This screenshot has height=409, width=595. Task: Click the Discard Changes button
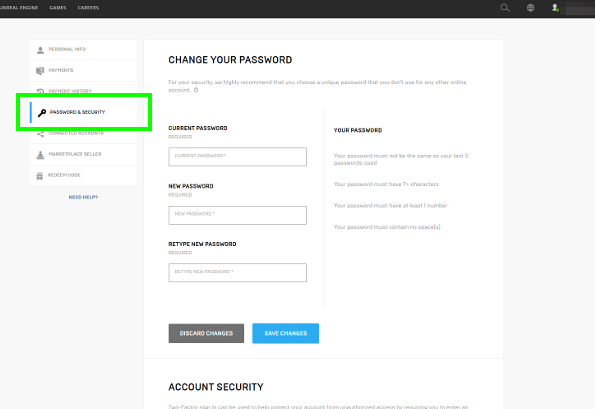click(x=206, y=333)
